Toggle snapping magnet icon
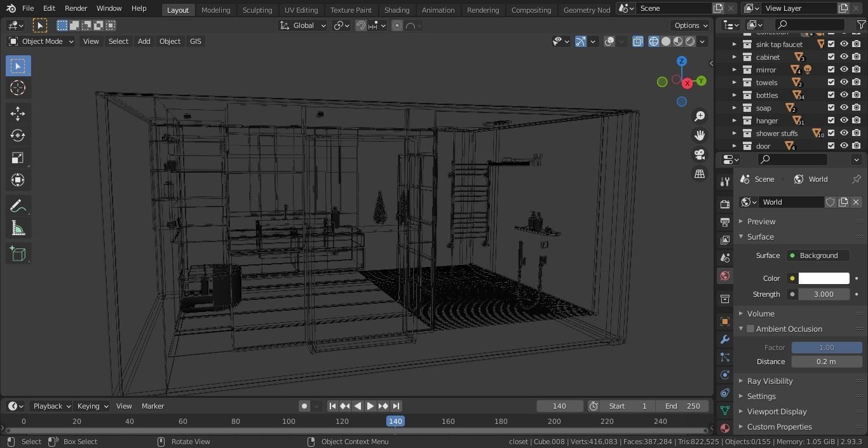Image resolution: width=868 pixels, height=448 pixels. pyautogui.click(x=361, y=25)
